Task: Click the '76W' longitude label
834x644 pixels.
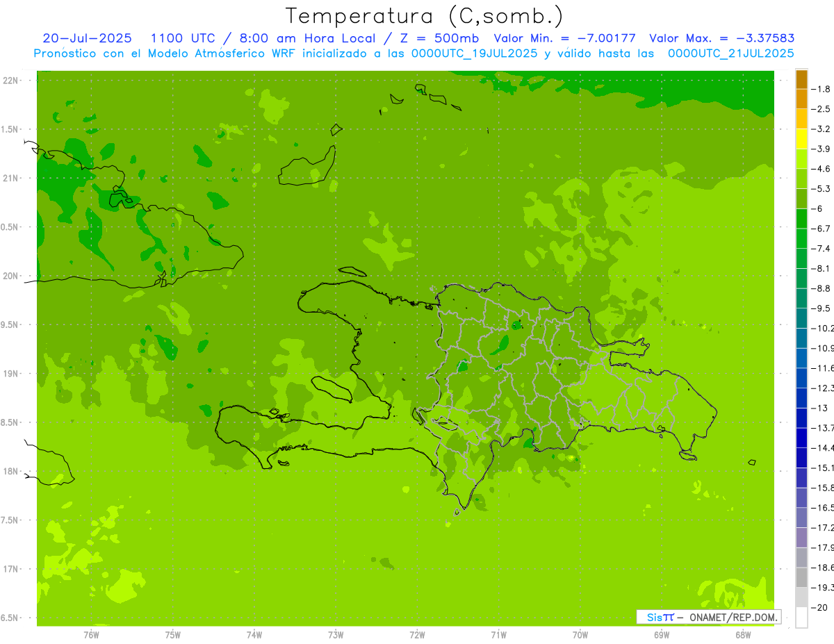Action: tap(92, 635)
